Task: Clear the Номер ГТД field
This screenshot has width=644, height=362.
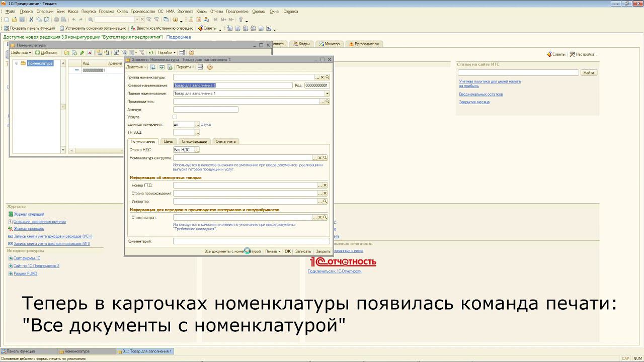Action: [x=325, y=186]
